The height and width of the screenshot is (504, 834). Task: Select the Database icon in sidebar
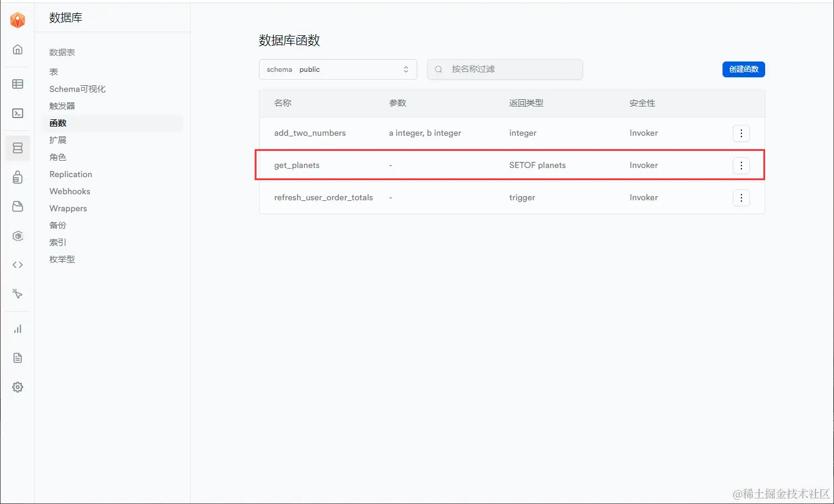[18, 148]
